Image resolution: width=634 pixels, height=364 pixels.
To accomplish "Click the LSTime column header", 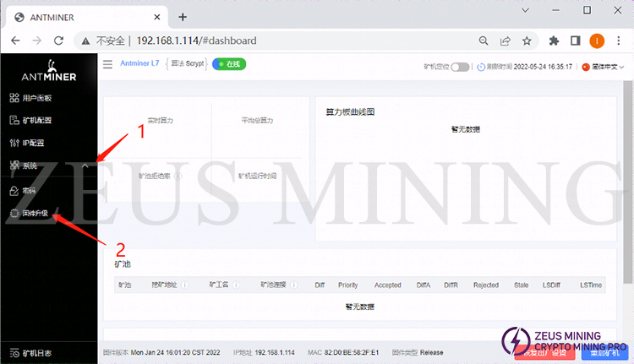I will click(x=591, y=285).
